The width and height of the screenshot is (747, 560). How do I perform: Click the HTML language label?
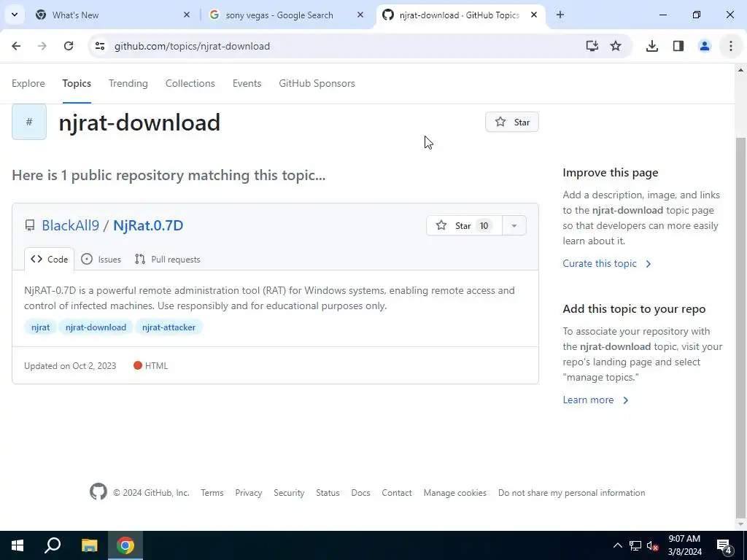pos(150,366)
